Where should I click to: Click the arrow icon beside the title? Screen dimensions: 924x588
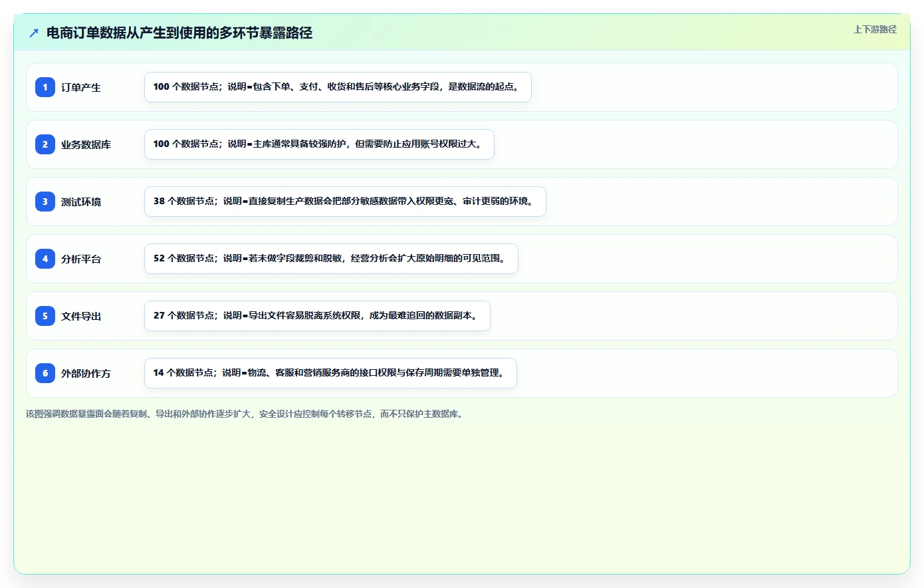34,33
